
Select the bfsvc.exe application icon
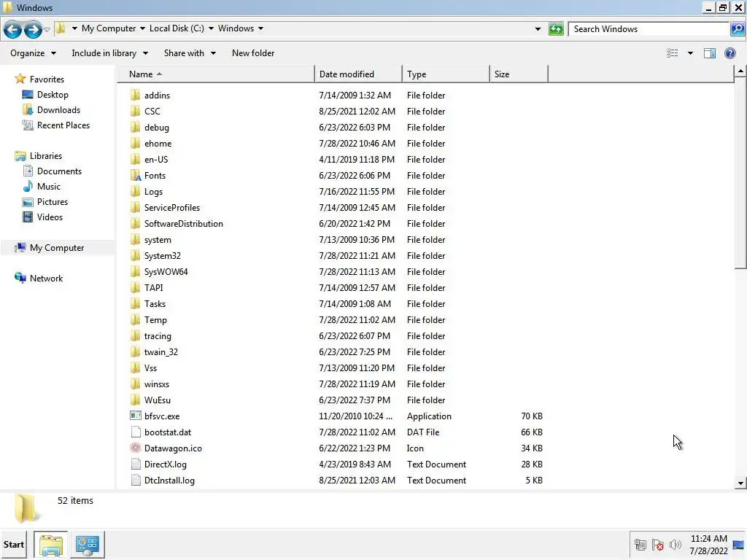click(135, 416)
